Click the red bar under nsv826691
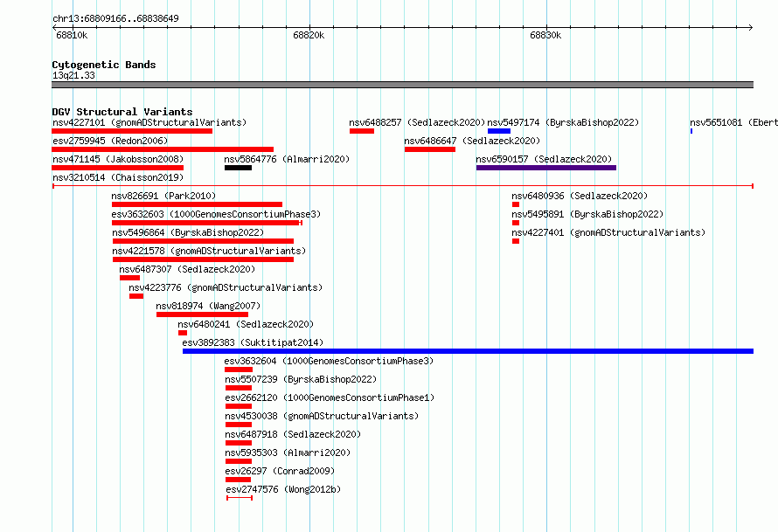 pyautogui.click(x=197, y=204)
